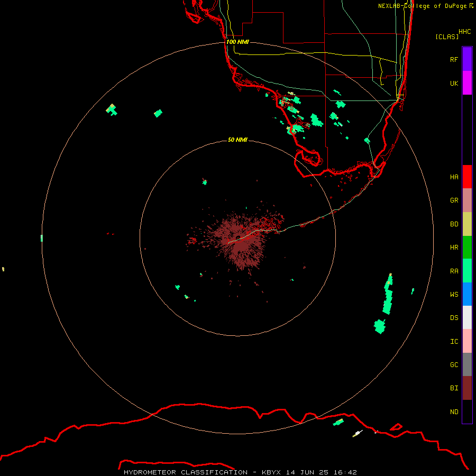Click the ND black legend swatch
This screenshot has width=476, height=476.
coord(467,411)
